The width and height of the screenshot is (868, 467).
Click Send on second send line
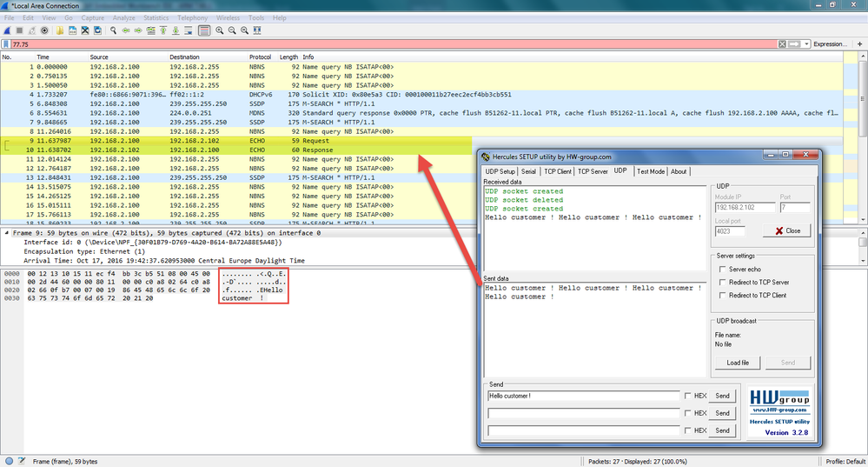click(722, 413)
